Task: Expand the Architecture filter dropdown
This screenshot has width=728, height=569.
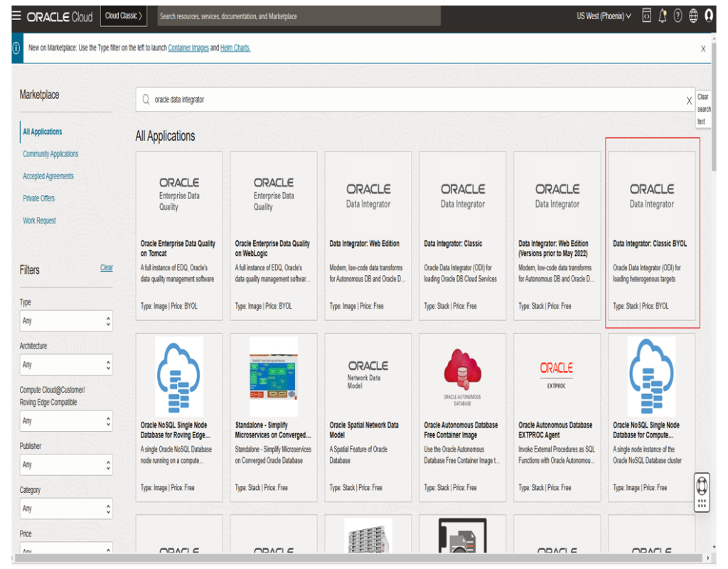Action: [65, 365]
